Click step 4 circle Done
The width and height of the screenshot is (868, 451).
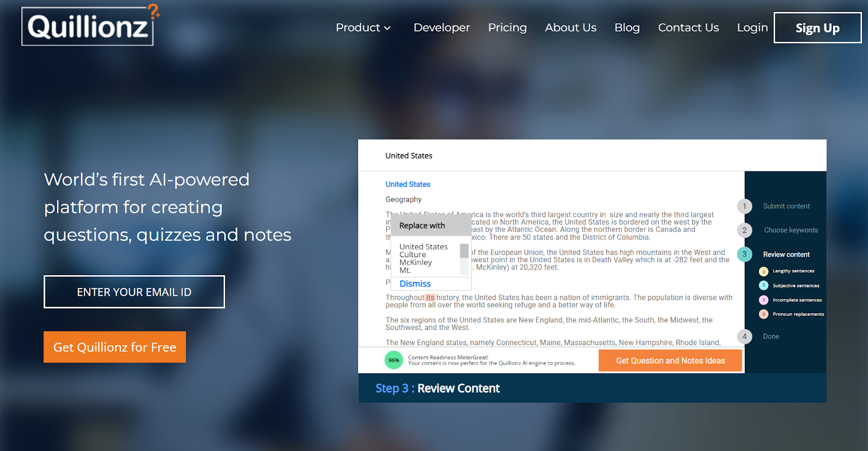744,336
